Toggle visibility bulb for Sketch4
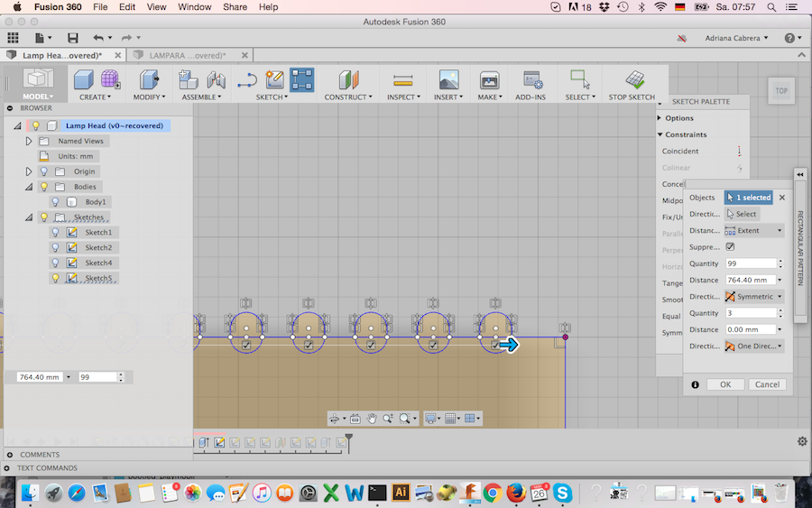812x508 pixels. [x=55, y=263]
